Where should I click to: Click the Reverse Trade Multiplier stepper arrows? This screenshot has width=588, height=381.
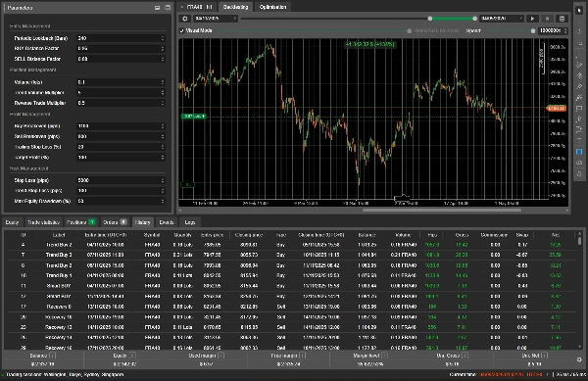163,103
